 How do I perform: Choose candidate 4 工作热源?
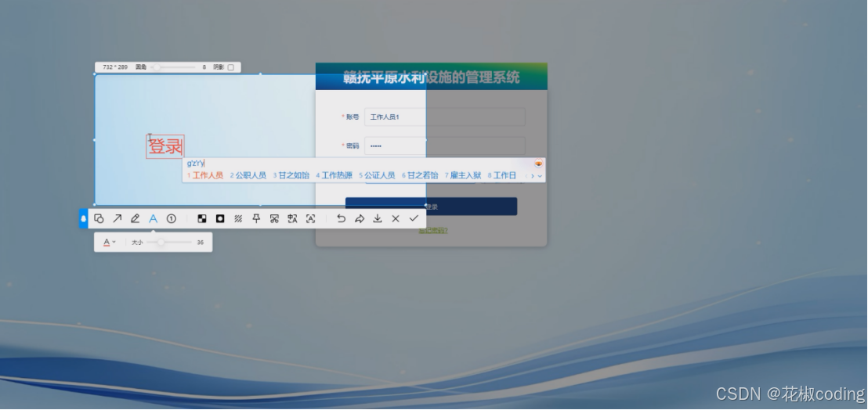coord(335,176)
